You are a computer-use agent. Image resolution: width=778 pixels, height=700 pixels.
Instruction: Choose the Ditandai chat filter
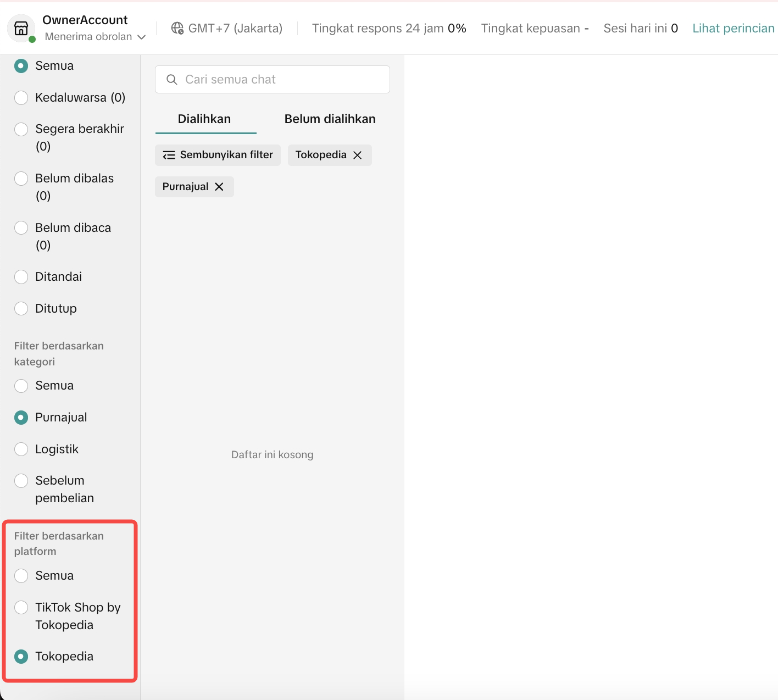pyautogui.click(x=21, y=277)
